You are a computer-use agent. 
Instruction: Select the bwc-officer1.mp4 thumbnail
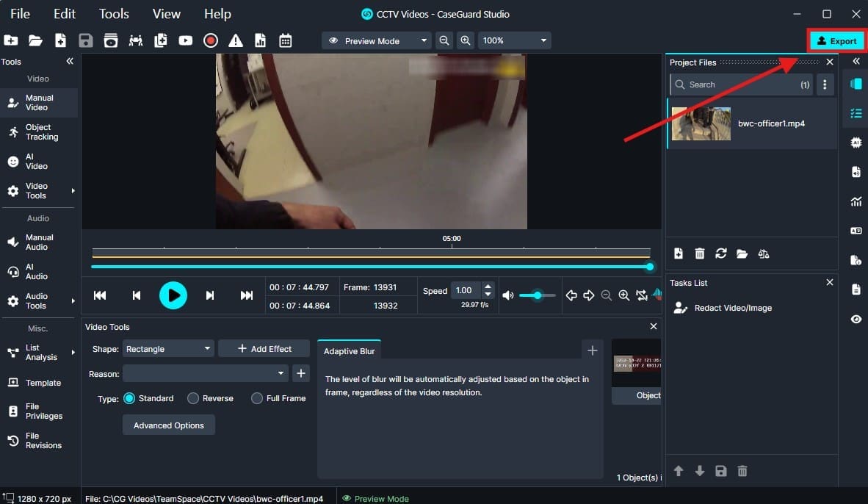pyautogui.click(x=701, y=123)
